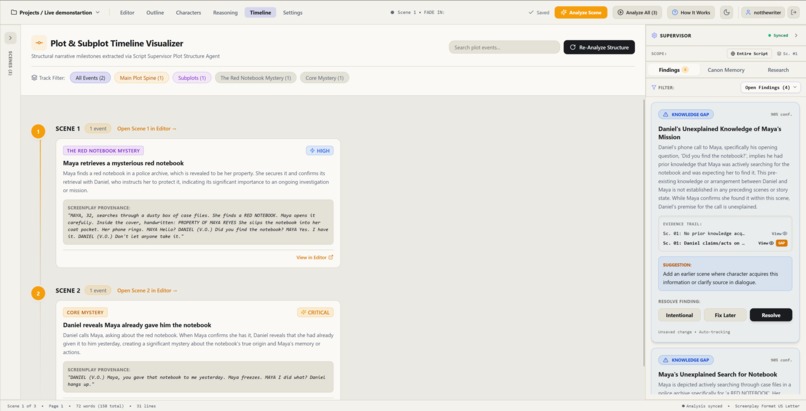Click the Analyze Scene button
Image resolution: width=806 pixels, height=411 pixels.
(x=581, y=12)
